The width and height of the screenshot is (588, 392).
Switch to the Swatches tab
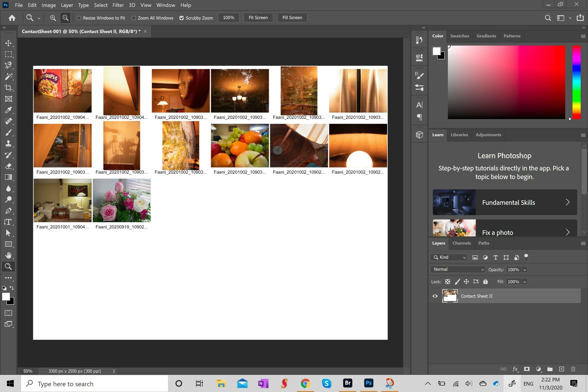(459, 36)
